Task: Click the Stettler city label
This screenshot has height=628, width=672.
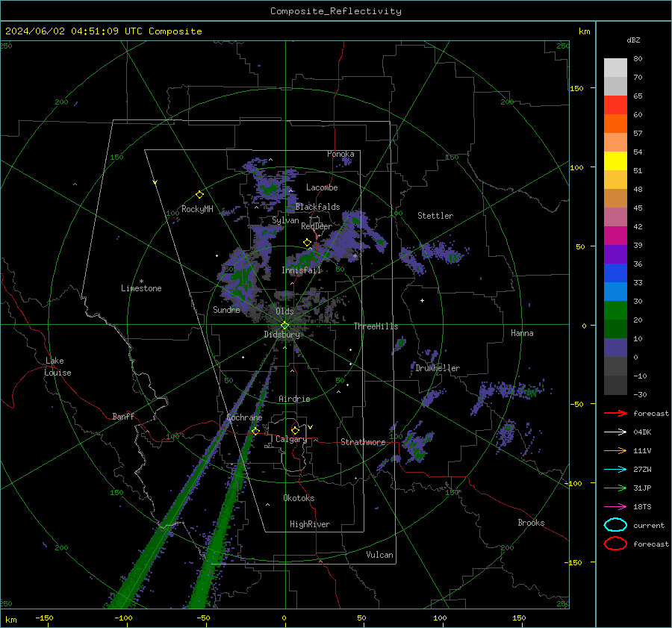Action: click(x=435, y=216)
